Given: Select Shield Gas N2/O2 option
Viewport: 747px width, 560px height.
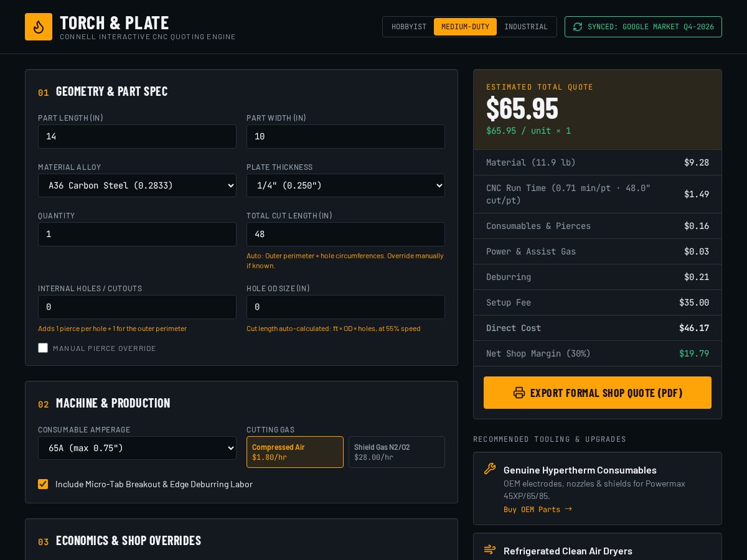Looking at the screenshot, I should [397, 452].
